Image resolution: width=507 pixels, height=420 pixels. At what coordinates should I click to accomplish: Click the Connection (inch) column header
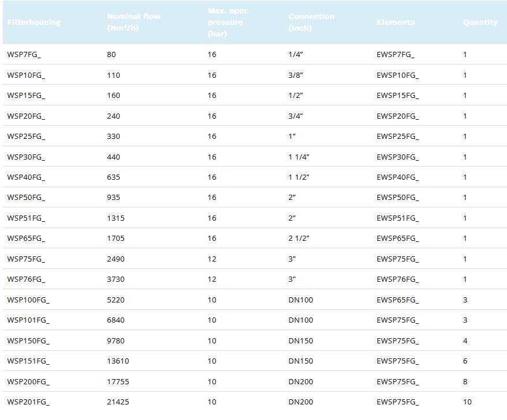coord(311,22)
